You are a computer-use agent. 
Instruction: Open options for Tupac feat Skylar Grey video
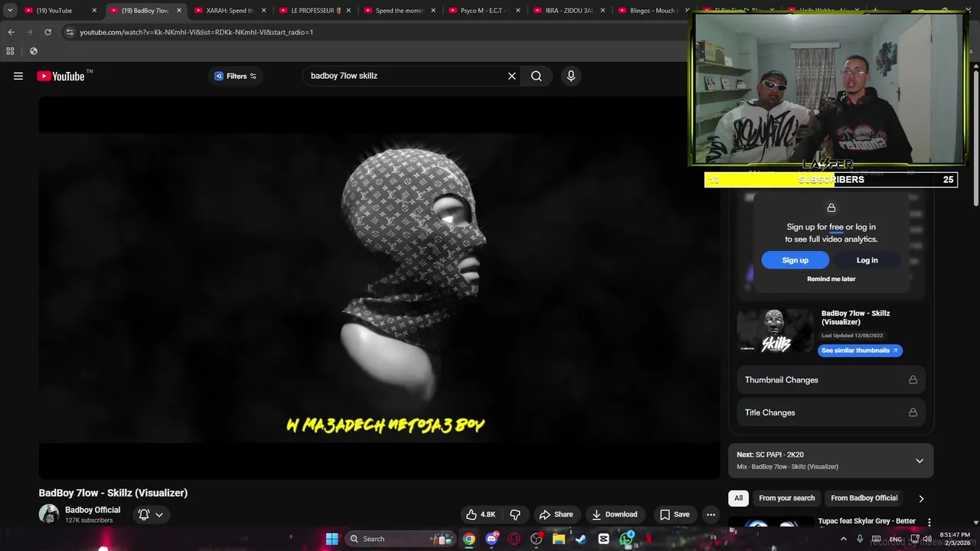929,522
